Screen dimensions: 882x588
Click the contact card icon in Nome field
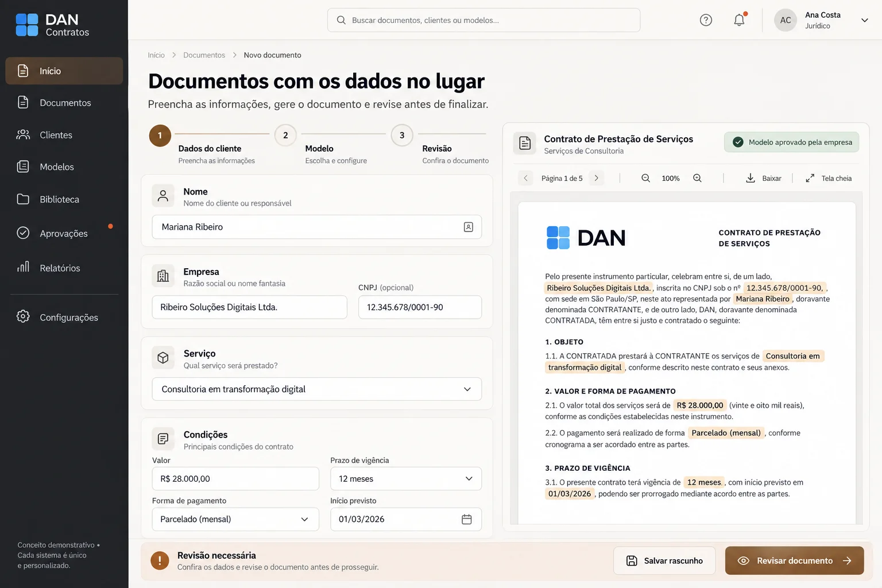[469, 227]
